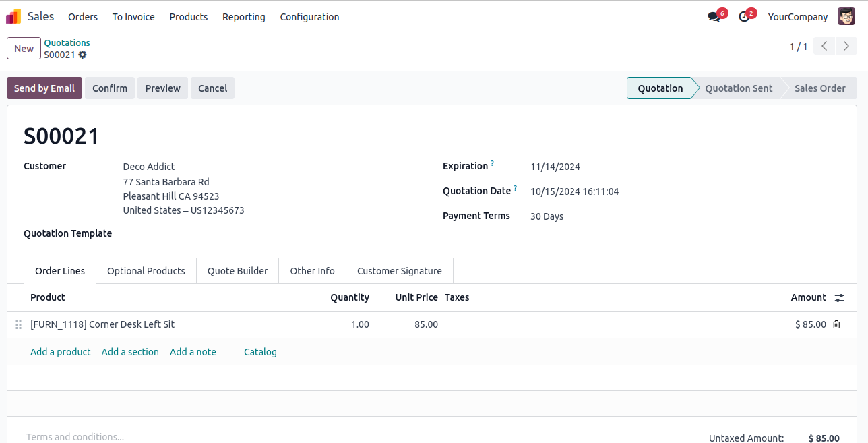Go to previous record arrow

tap(824, 47)
